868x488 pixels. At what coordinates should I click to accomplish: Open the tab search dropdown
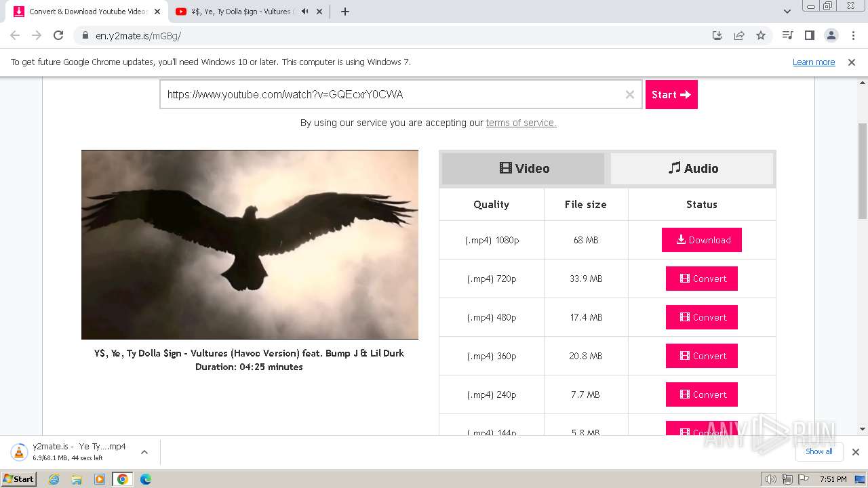tap(787, 12)
